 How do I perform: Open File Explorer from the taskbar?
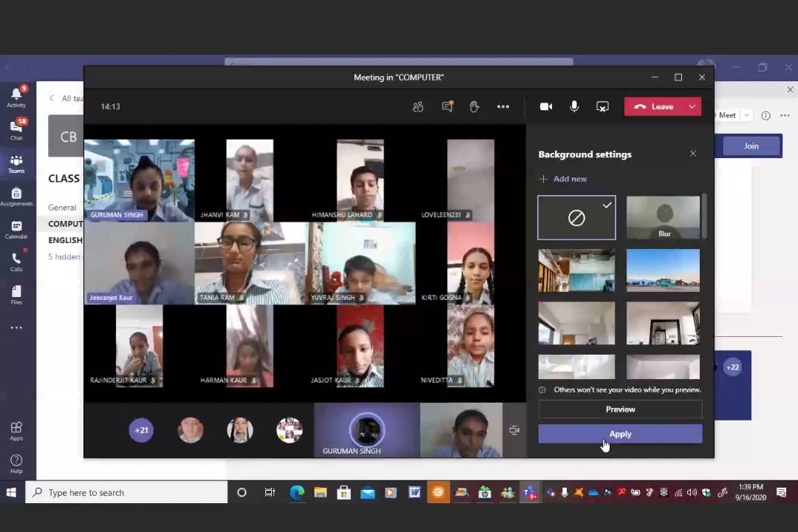(x=320, y=492)
